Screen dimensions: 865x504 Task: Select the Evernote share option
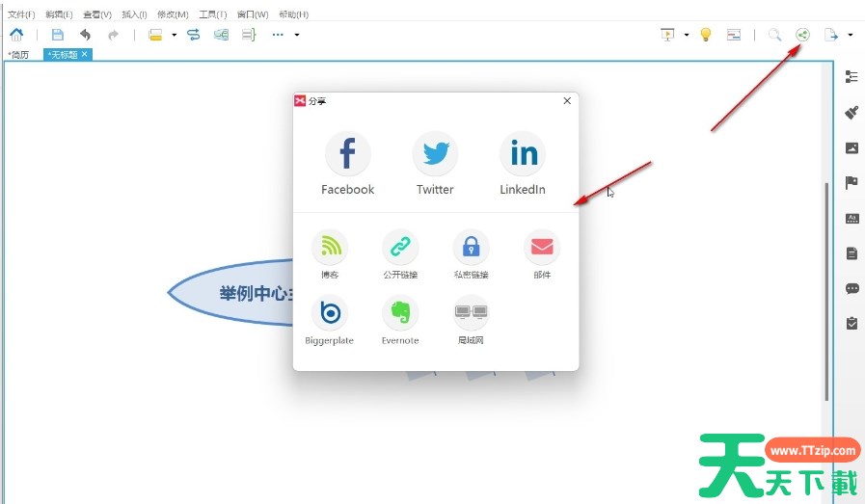400,313
